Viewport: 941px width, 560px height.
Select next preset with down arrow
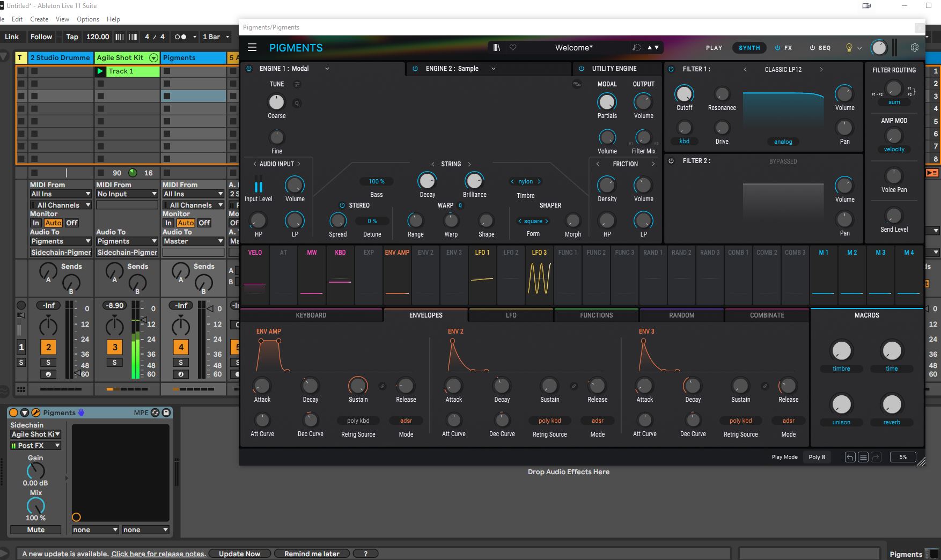click(657, 47)
